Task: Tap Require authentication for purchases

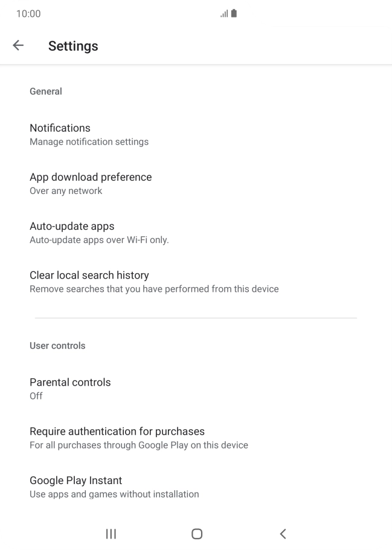Action: point(117,432)
